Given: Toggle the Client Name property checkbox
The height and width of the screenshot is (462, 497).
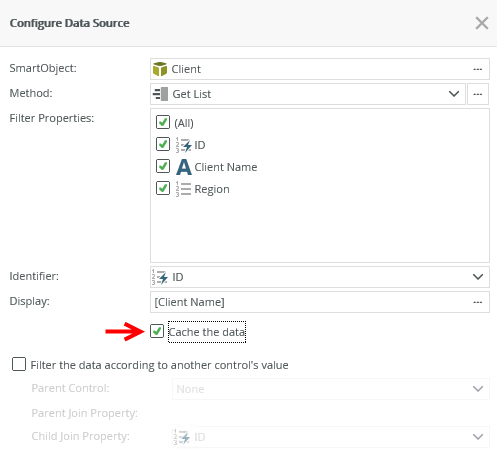Looking at the screenshot, I should pos(163,166).
